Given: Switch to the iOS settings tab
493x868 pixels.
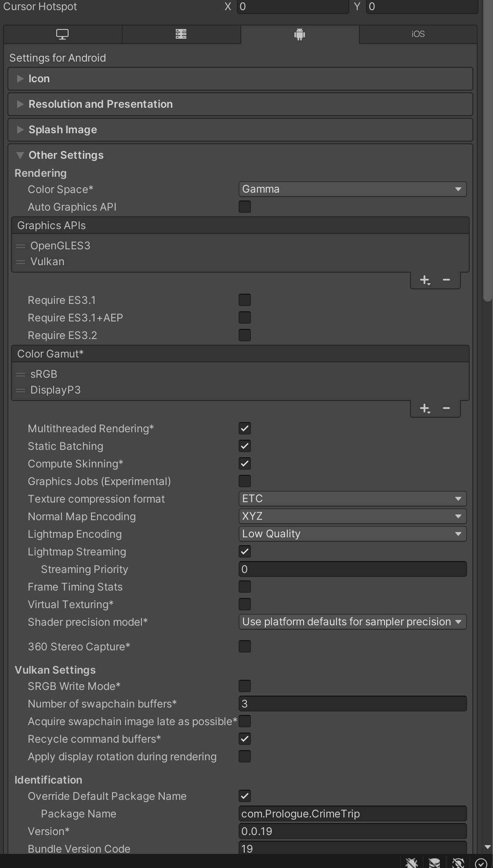Looking at the screenshot, I should pos(418,34).
